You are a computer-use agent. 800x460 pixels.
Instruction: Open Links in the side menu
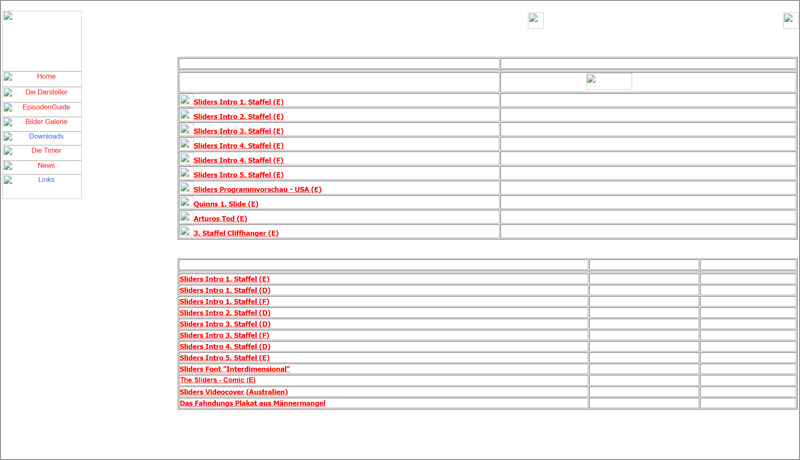(46, 180)
